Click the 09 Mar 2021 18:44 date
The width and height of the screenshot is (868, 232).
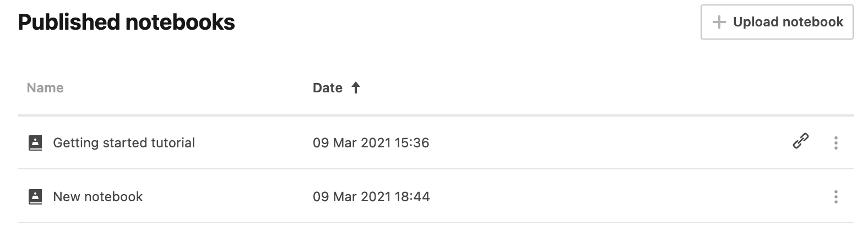pos(371,197)
